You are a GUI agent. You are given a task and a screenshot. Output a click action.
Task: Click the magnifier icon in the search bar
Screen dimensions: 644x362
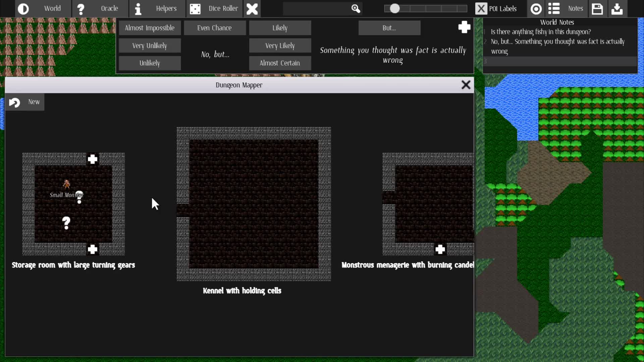355,9
